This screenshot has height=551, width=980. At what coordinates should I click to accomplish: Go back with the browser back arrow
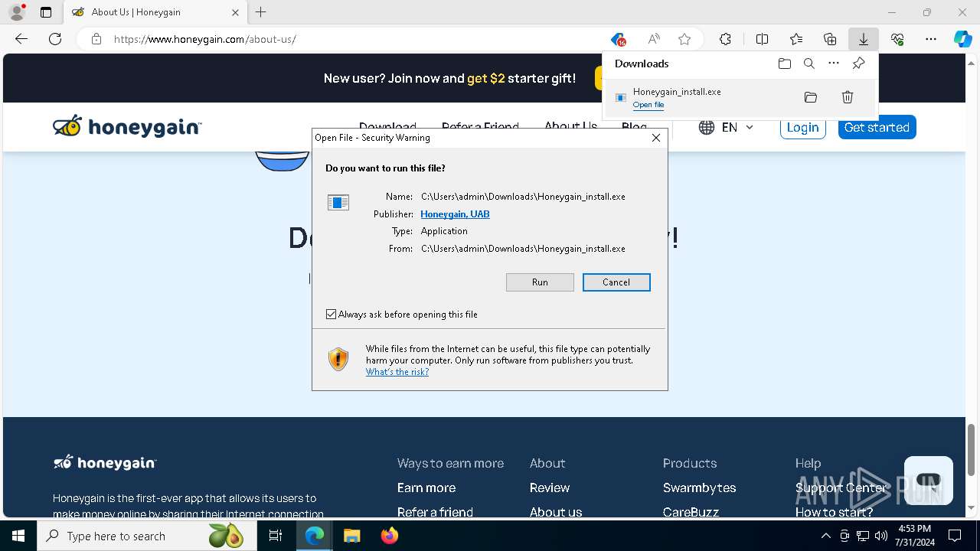point(21,39)
